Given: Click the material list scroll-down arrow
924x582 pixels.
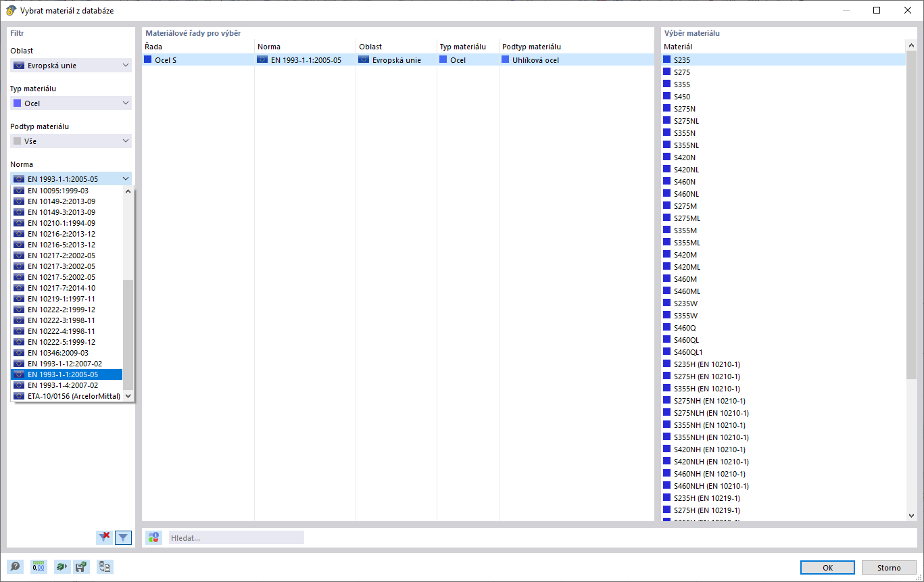Looking at the screenshot, I should 911,515.
